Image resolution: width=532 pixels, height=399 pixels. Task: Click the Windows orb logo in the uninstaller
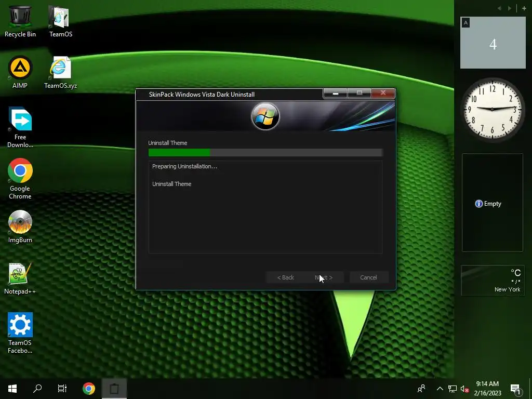tap(265, 116)
